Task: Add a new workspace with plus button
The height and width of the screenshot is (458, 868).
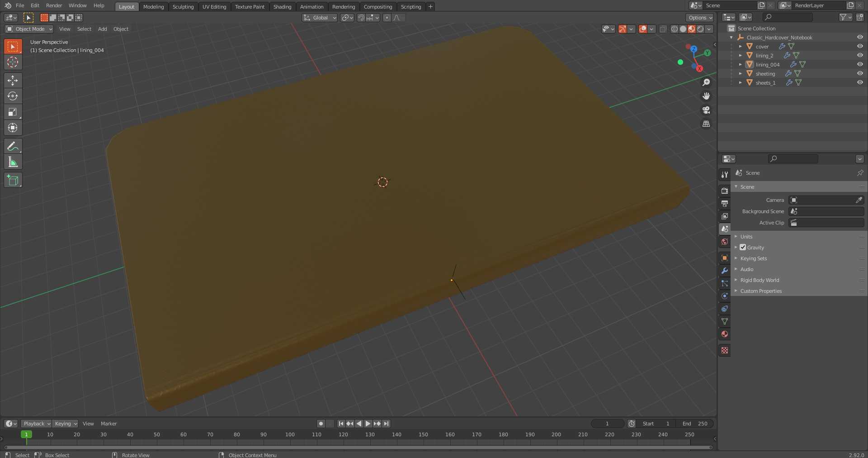Action: point(430,6)
